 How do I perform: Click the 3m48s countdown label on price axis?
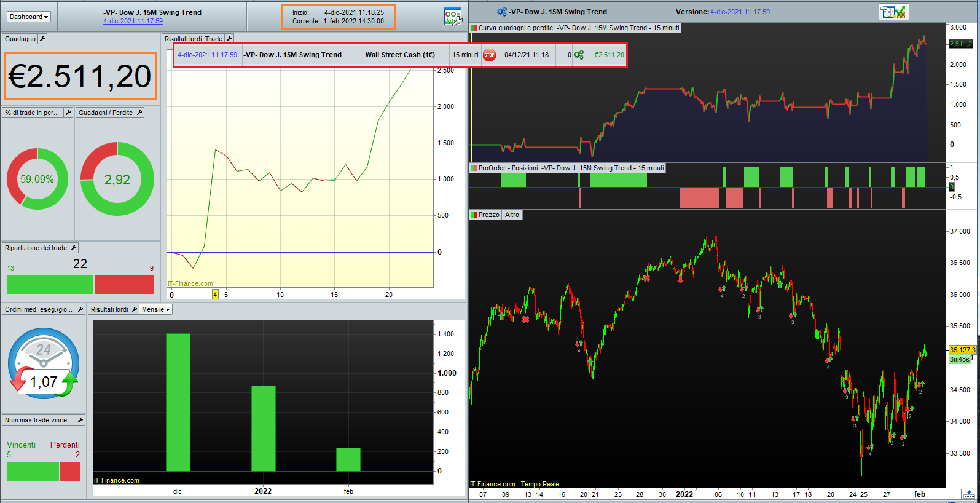click(959, 359)
